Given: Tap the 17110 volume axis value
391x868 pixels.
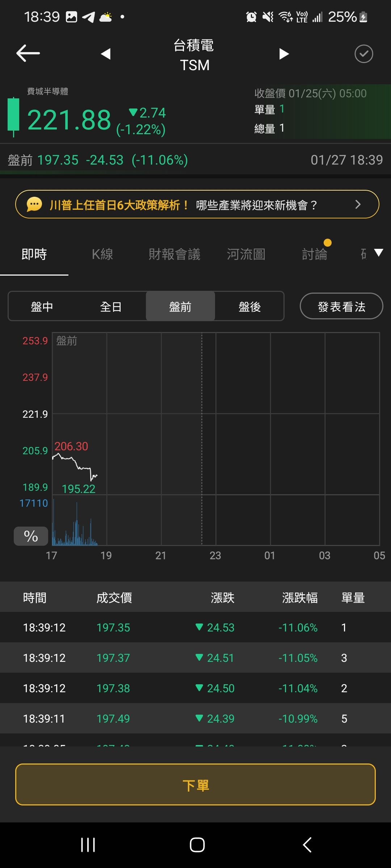Looking at the screenshot, I should (x=34, y=503).
